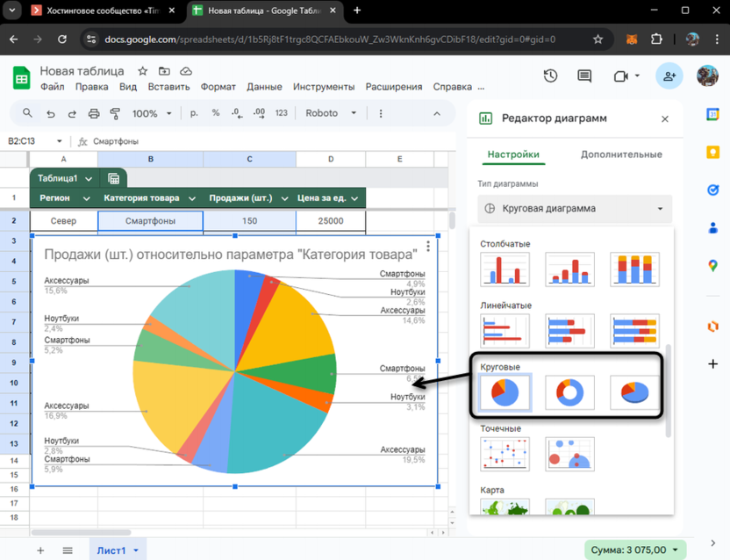Click the paint format roller icon

115,113
